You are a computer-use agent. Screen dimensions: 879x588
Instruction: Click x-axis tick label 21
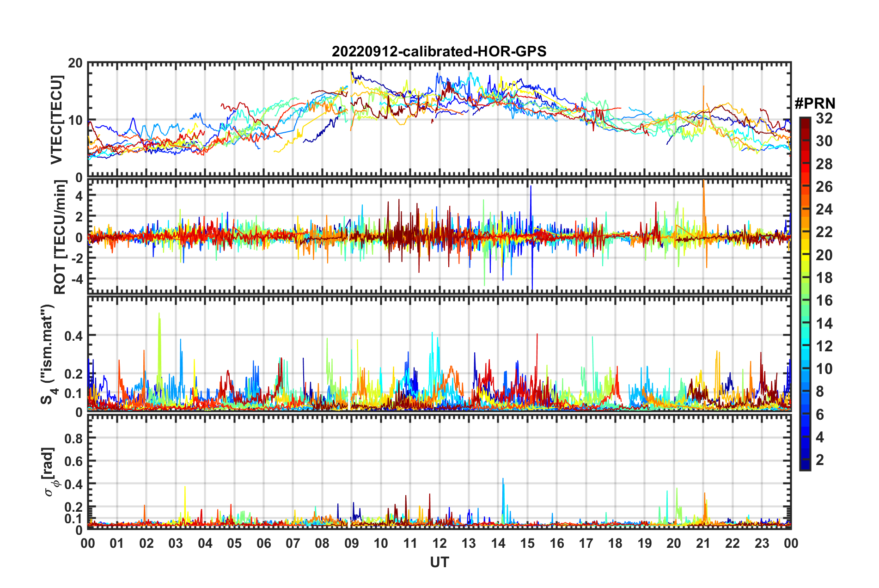tap(703, 543)
